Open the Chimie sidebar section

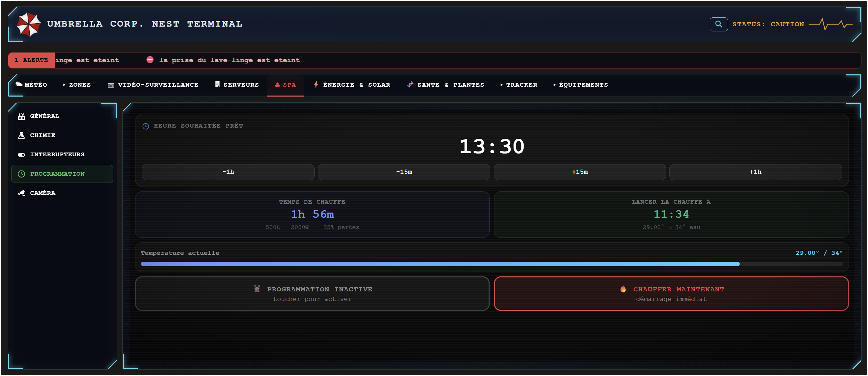pos(62,135)
